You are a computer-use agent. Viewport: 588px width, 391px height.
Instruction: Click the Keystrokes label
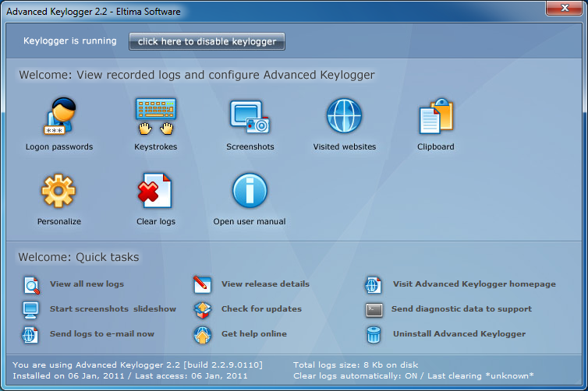point(156,146)
